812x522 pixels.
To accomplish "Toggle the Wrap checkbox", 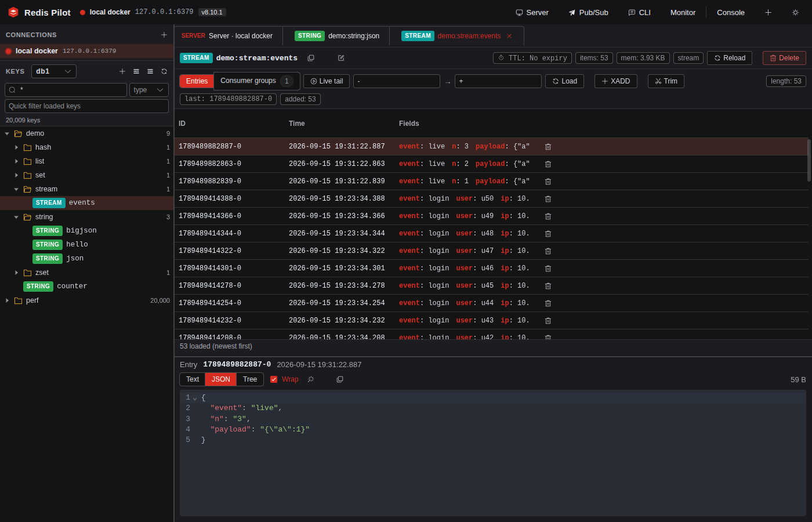I will coord(274,379).
